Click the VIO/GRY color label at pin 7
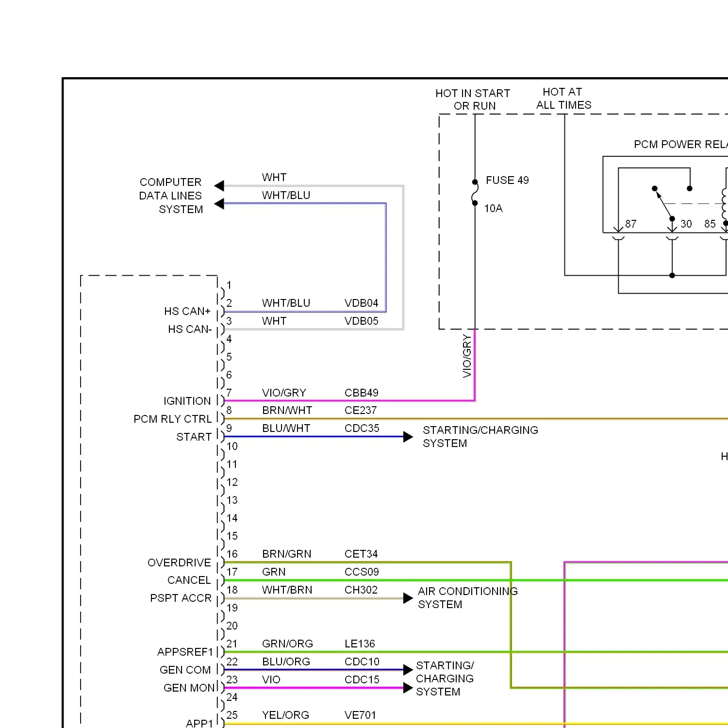 click(284, 393)
